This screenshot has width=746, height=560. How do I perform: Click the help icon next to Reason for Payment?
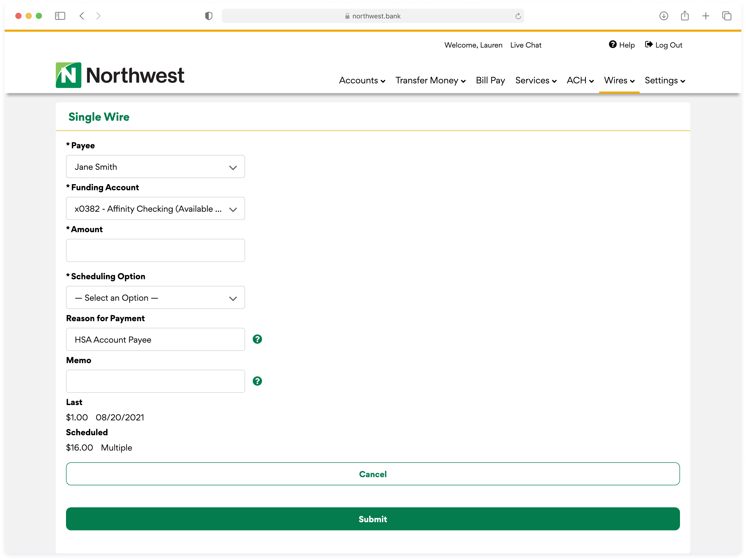point(257,339)
